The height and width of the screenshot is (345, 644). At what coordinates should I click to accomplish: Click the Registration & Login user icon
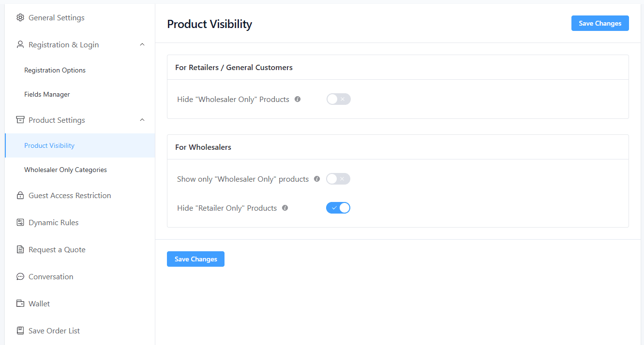(x=20, y=45)
